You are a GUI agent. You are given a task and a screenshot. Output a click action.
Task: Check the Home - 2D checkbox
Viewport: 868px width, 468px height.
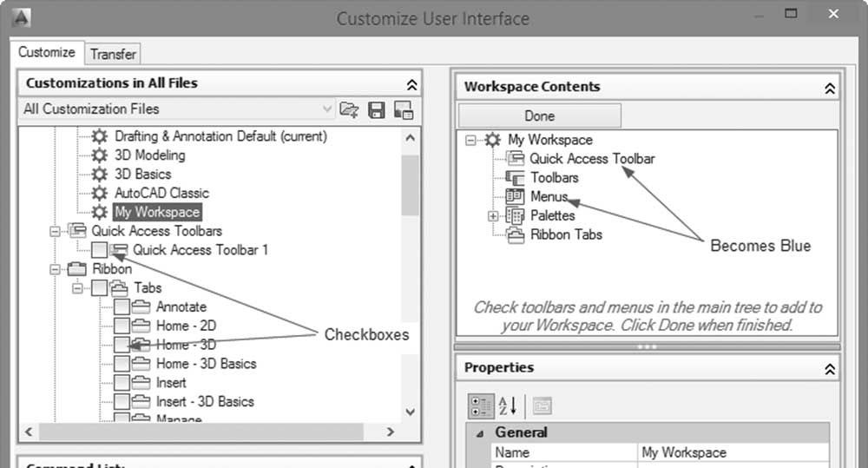[122, 326]
